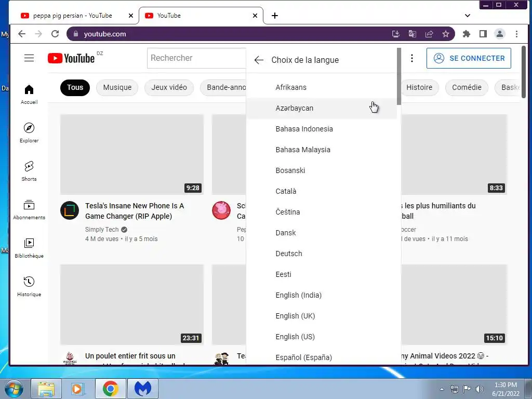532x399 pixels.
Task: Close the active YouTube tab
Action: click(255, 16)
